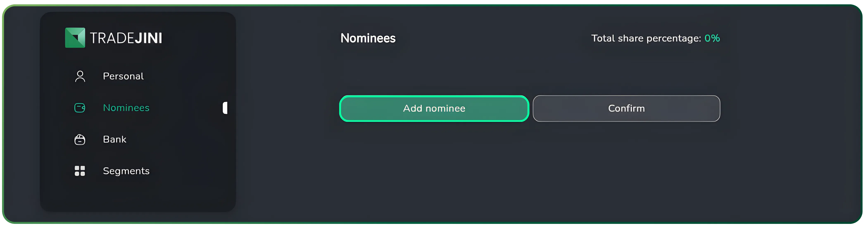Viewport: 868px width, 228px height.
Task: Select the Personal profile icon
Action: coord(80,76)
